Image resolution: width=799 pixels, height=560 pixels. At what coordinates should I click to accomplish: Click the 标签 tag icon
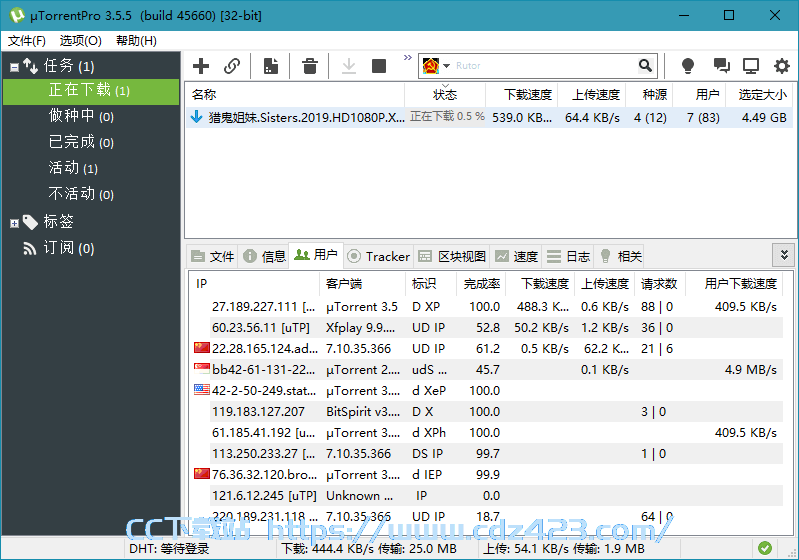click(x=30, y=222)
